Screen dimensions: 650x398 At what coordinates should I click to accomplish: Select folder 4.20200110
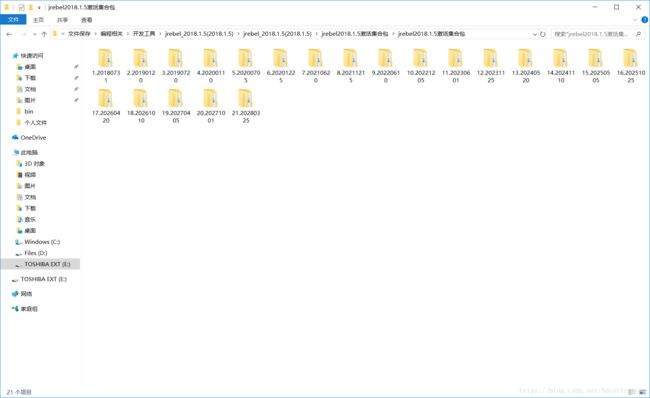click(211, 66)
